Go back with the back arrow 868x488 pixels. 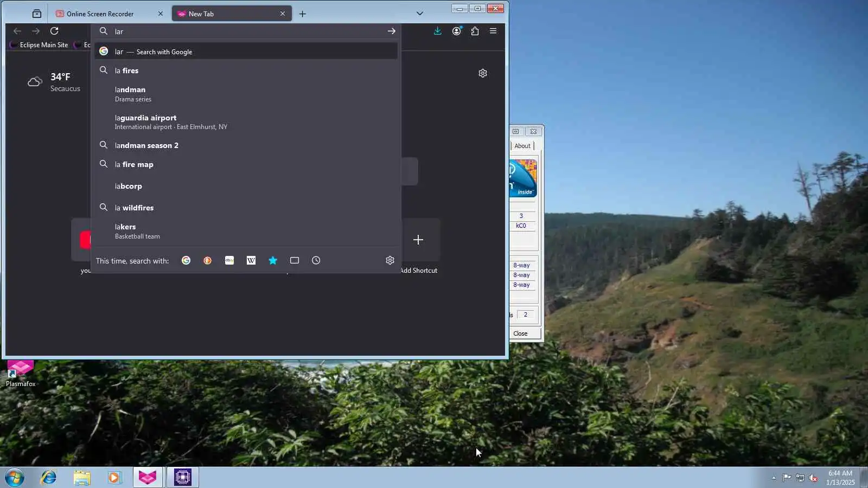[x=17, y=31]
